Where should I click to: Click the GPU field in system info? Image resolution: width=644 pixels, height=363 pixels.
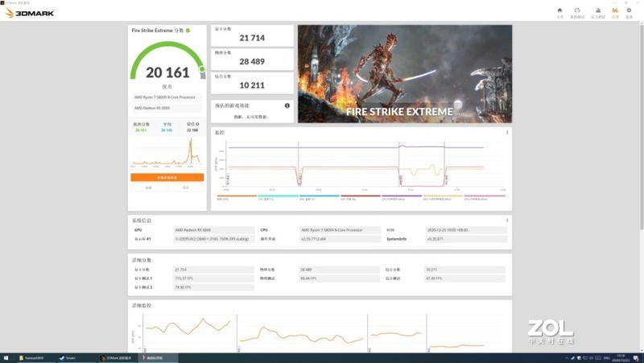click(x=214, y=230)
